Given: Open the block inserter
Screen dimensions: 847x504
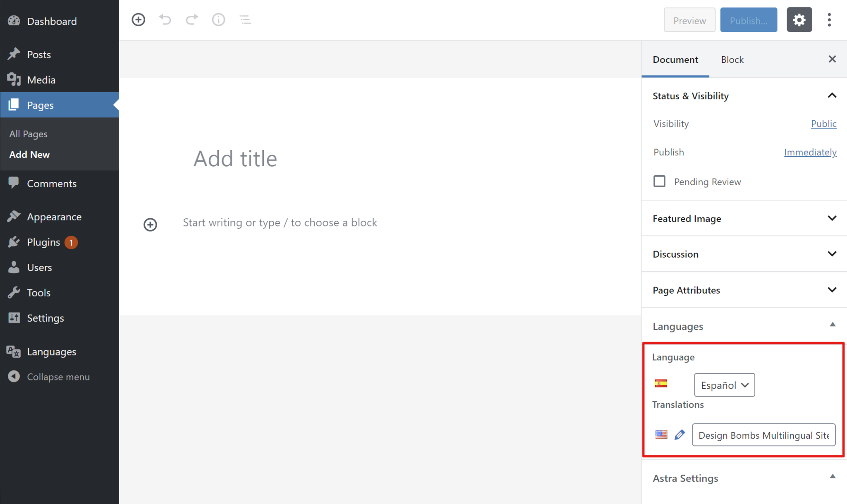Looking at the screenshot, I should [139, 19].
